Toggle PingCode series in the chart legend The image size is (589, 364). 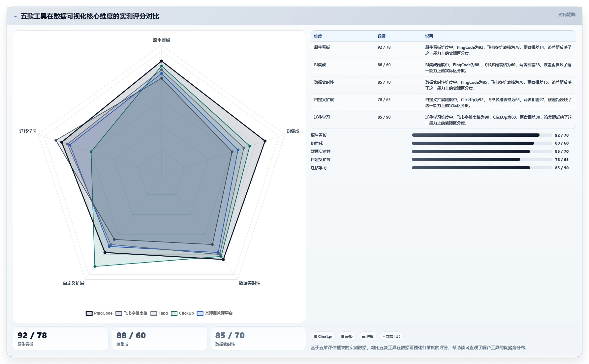click(99, 313)
